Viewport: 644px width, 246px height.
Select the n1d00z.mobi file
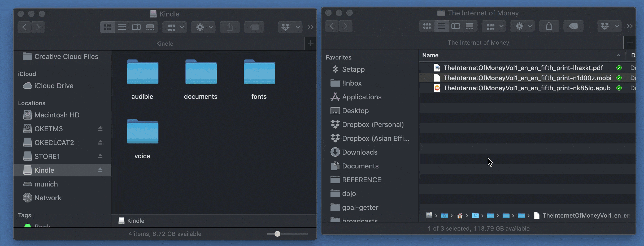(527, 78)
